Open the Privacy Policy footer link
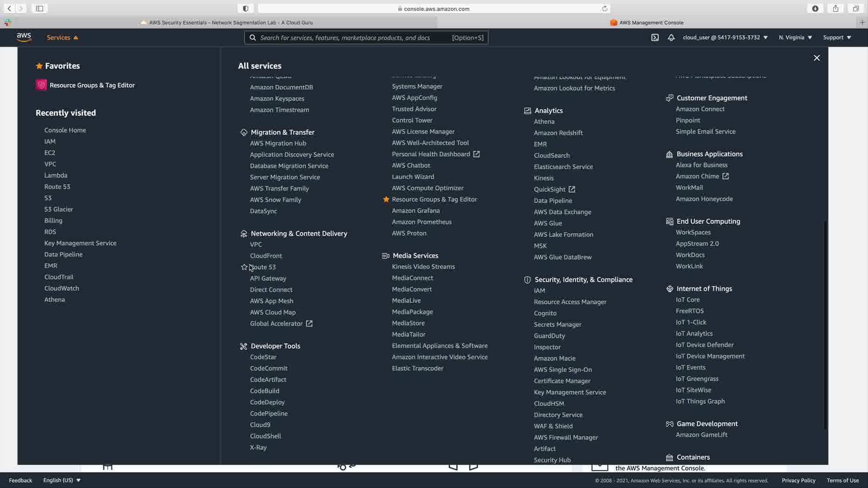 coord(798,480)
